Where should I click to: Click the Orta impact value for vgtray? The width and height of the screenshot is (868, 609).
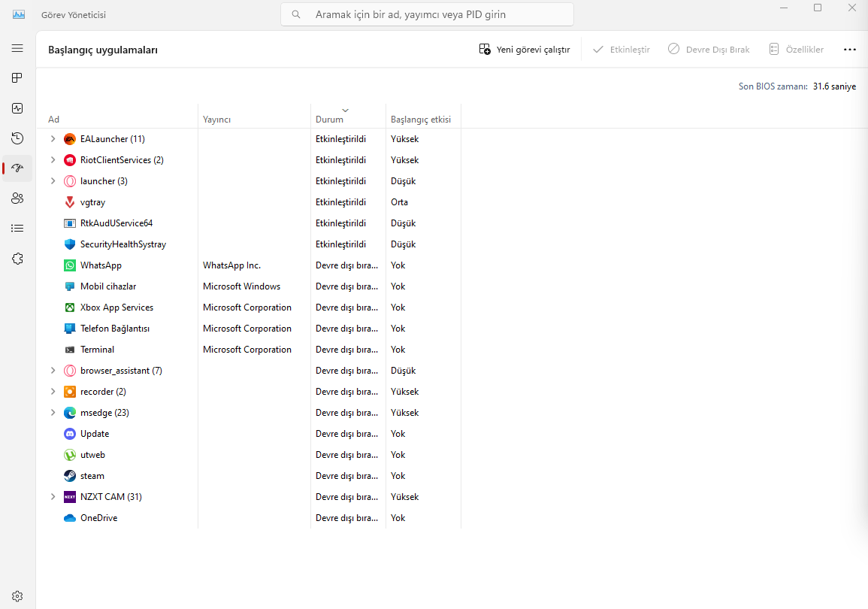[399, 202]
